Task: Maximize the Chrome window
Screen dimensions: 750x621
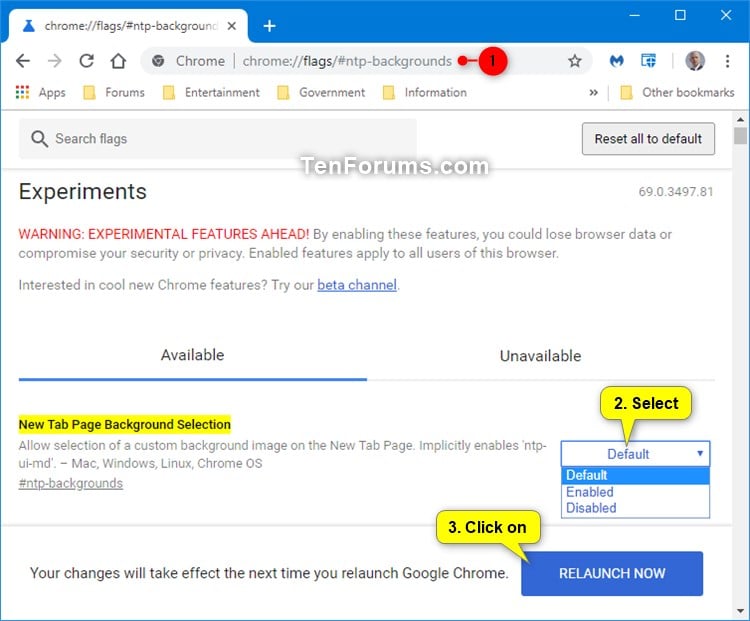Action: pos(680,15)
